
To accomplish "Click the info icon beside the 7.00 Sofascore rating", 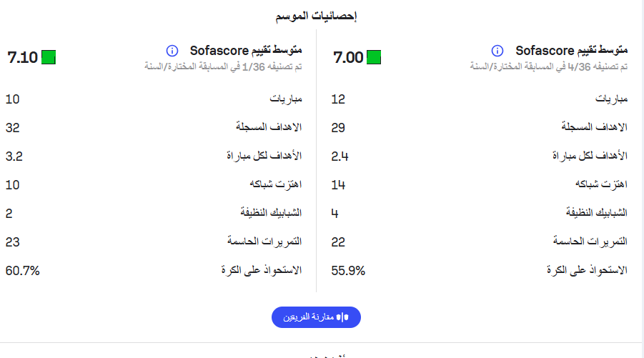I will 497,51.
